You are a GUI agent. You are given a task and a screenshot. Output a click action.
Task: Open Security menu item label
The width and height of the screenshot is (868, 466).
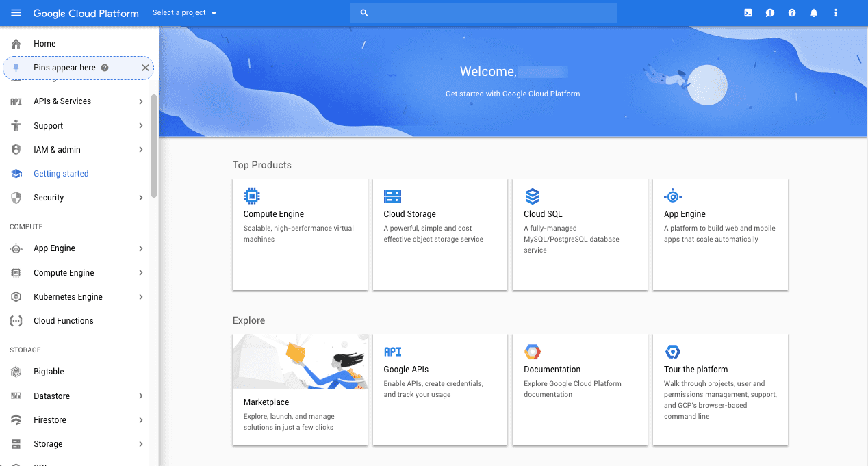(x=49, y=198)
